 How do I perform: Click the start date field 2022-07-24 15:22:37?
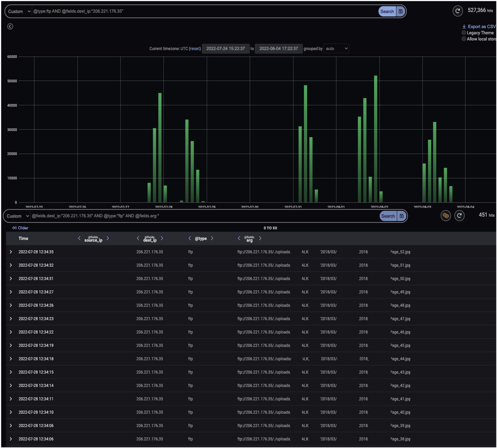point(225,49)
